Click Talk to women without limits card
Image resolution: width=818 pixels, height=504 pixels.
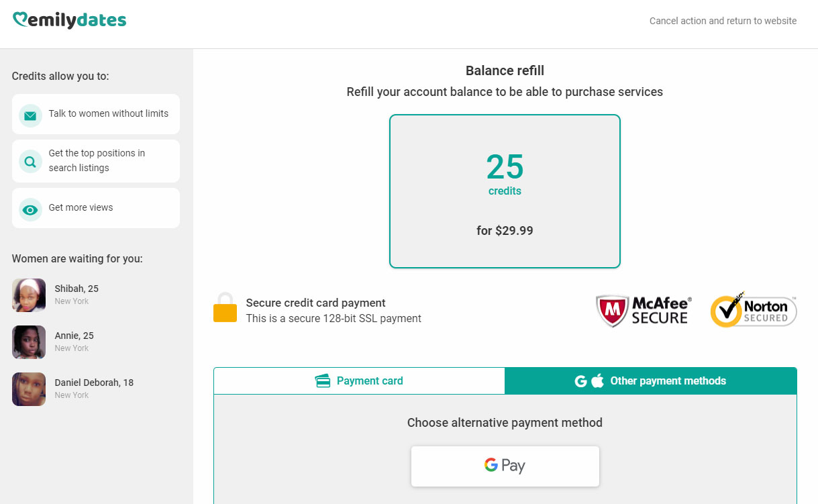coord(96,114)
